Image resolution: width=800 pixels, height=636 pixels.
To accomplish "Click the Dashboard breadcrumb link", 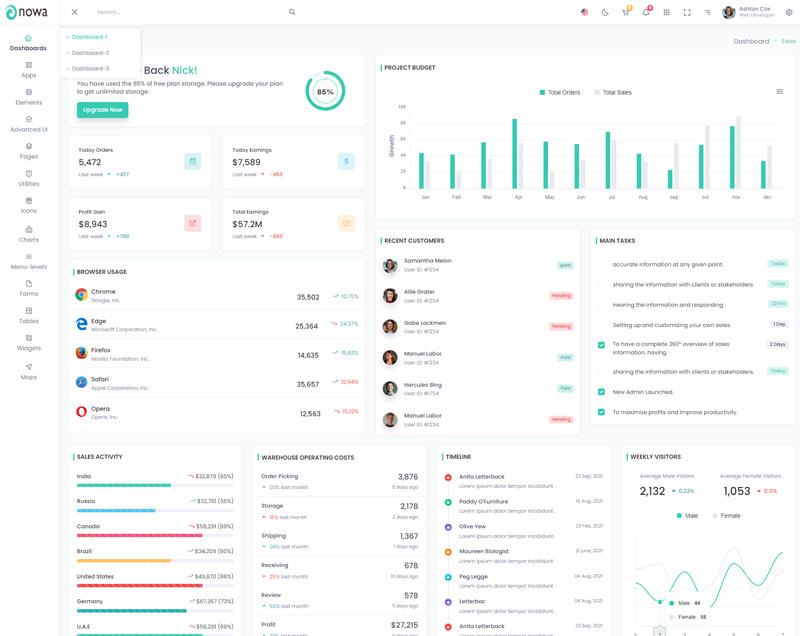I will [x=751, y=41].
